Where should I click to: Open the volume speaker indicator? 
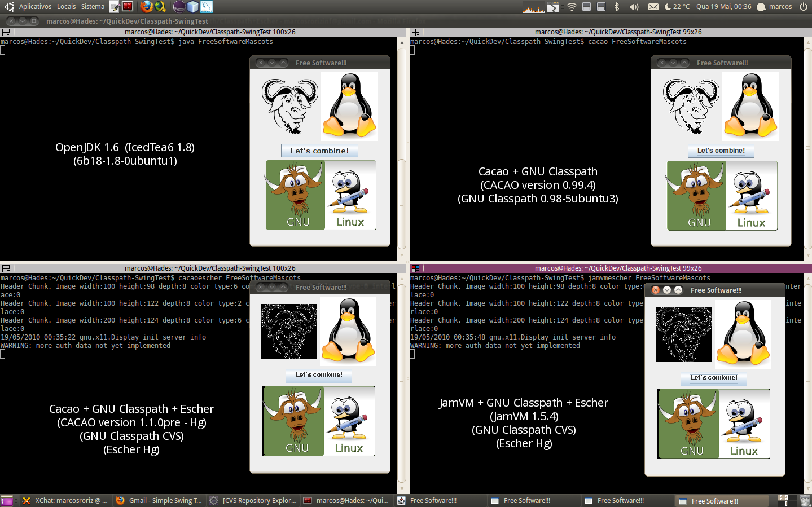tap(634, 7)
